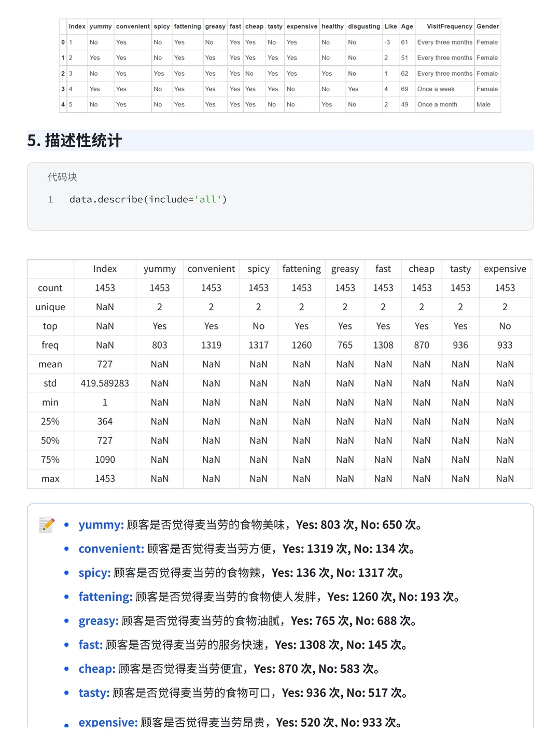The width and height of the screenshot is (560, 747).
Task: Click the healthy column header
Action: coord(332,26)
